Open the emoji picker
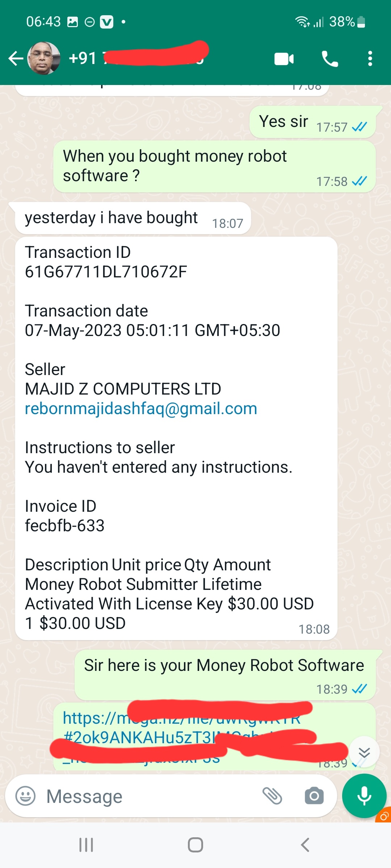 25,796
